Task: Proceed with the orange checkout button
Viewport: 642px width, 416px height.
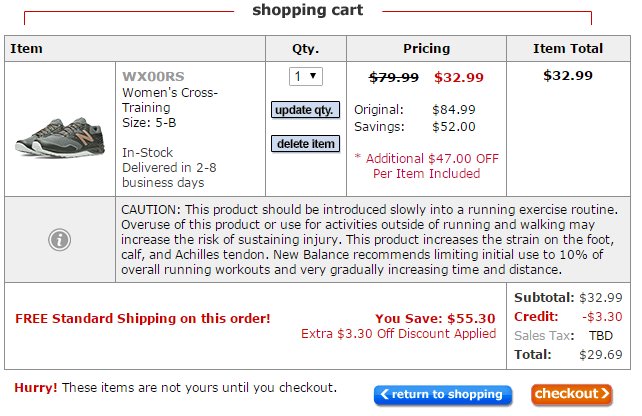Action: tap(572, 394)
